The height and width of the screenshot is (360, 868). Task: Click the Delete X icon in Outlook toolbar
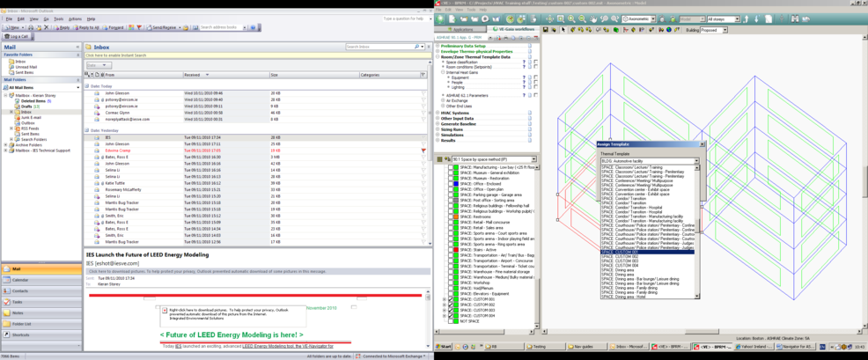46,27
